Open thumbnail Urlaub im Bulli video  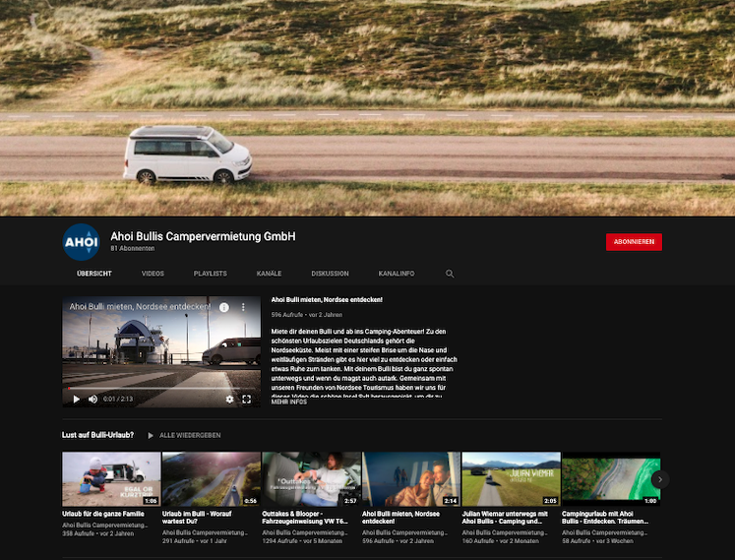[212, 479]
